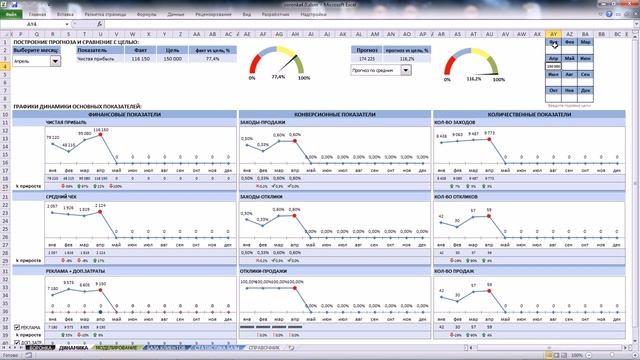The width and height of the screenshot is (640, 360).
Task: Open the month selection dropdown showing Апрель
Action: click(56, 61)
